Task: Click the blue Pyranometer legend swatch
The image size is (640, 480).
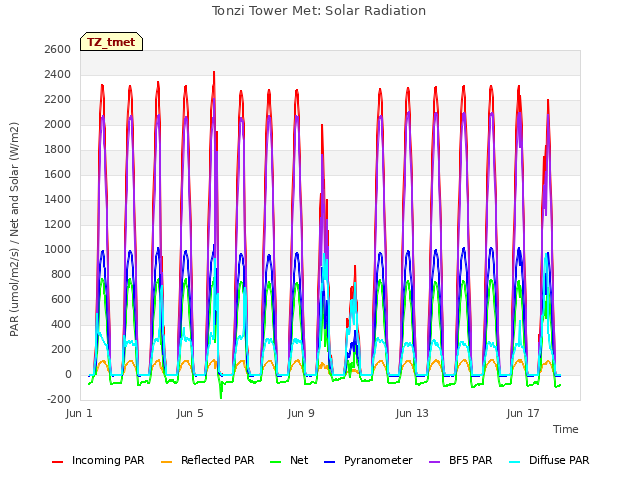Action: point(329,462)
